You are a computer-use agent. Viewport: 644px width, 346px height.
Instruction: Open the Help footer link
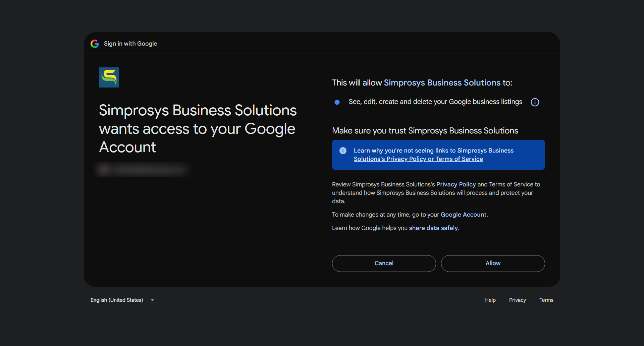point(490,300)
